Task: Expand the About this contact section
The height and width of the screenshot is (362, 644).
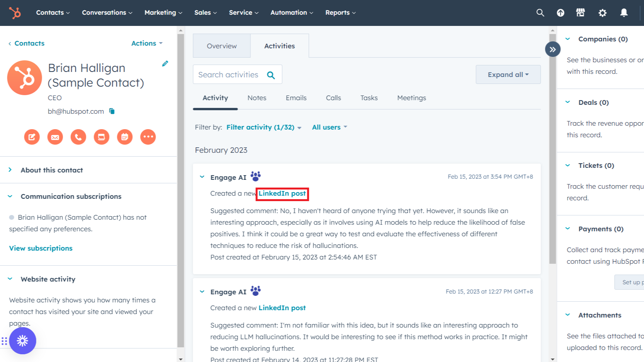Action: point(10,170)
